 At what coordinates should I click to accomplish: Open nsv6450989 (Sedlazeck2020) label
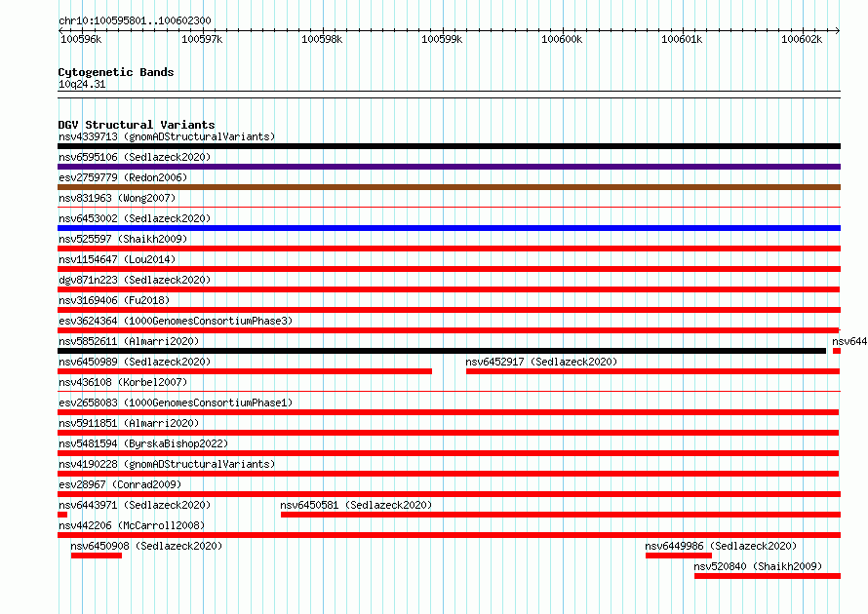tap(135, 362)
